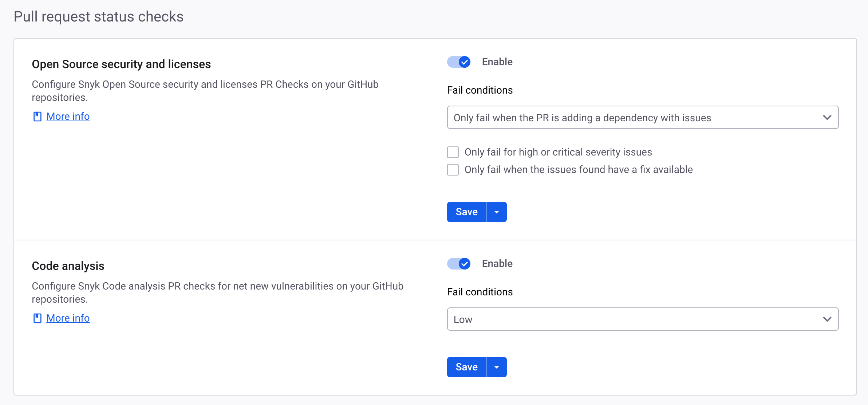
Task: Open More info link under Code analysis section
Action: click(x=68, y=318)
